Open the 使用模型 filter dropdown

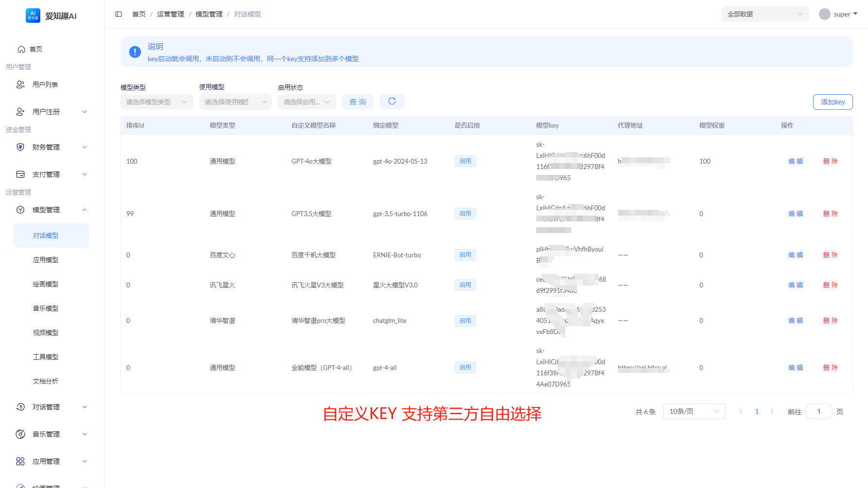[235, 102]
